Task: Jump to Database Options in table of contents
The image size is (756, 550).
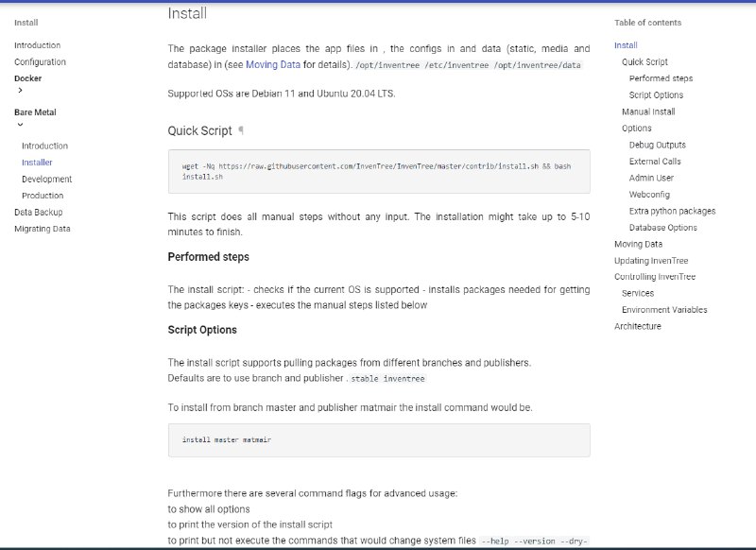Action: point(662,227)
